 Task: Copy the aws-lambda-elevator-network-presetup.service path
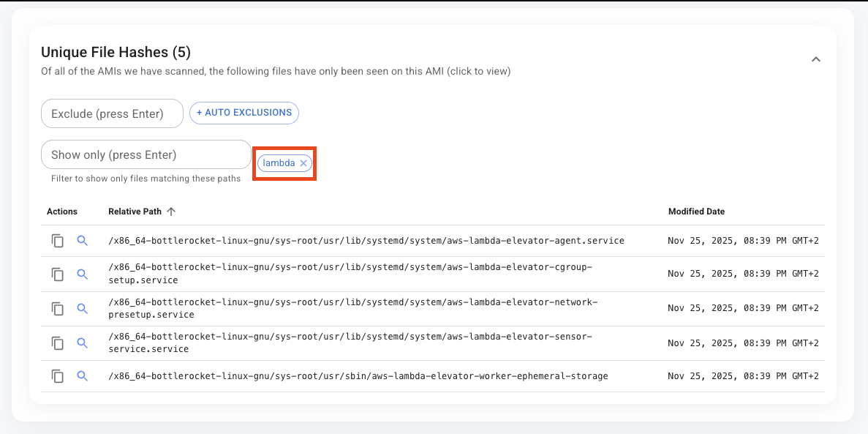click(x=58, y=309)
